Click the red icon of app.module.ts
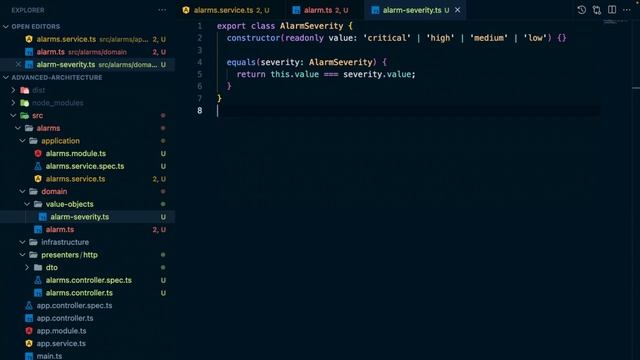This screenshot has height=360, width=640. tap(29, 331)
